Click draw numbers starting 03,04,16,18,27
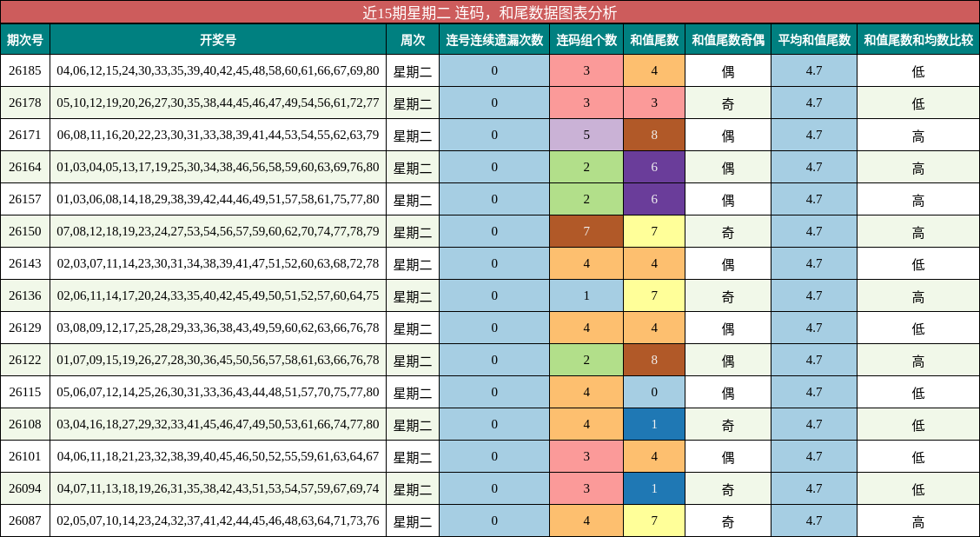This screenshot has width=980, height=537. [x=218, y=425]
